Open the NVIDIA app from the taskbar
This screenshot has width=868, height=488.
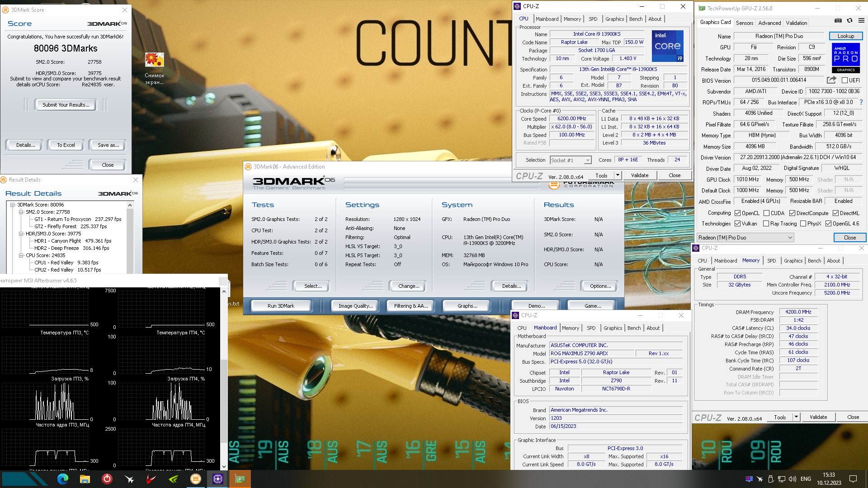click(174, 479)
